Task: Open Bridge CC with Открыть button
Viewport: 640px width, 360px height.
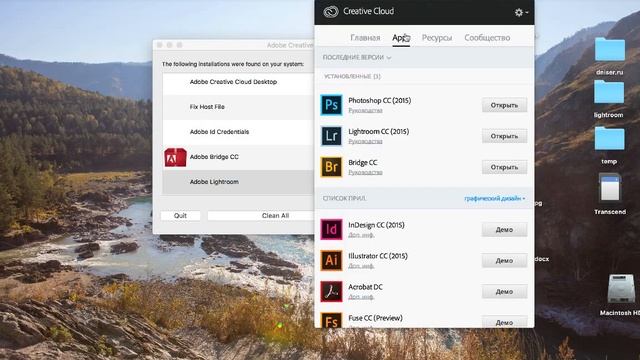Action: [x=504, y=167]
